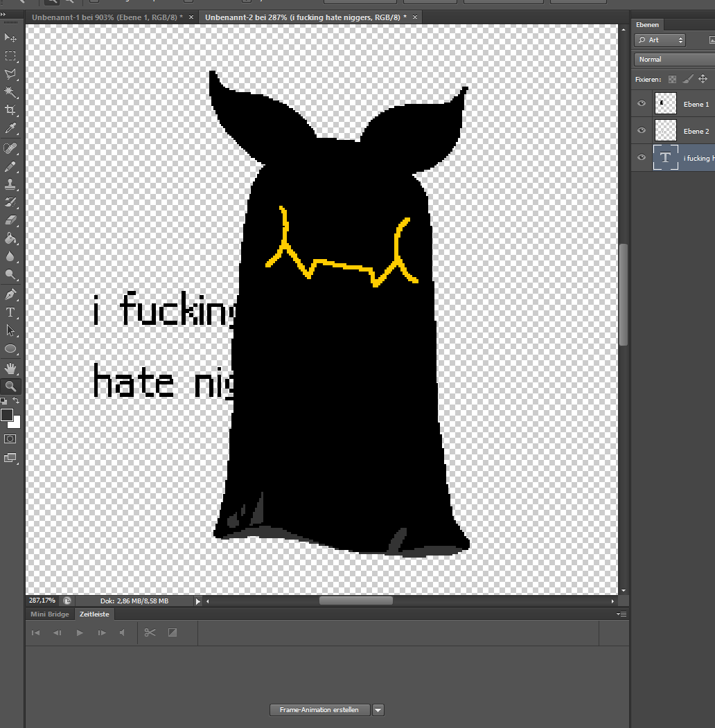The image size is (715, 728).
Task: Hide the text layer with its eye icon
Action: [x=642, y=157]
